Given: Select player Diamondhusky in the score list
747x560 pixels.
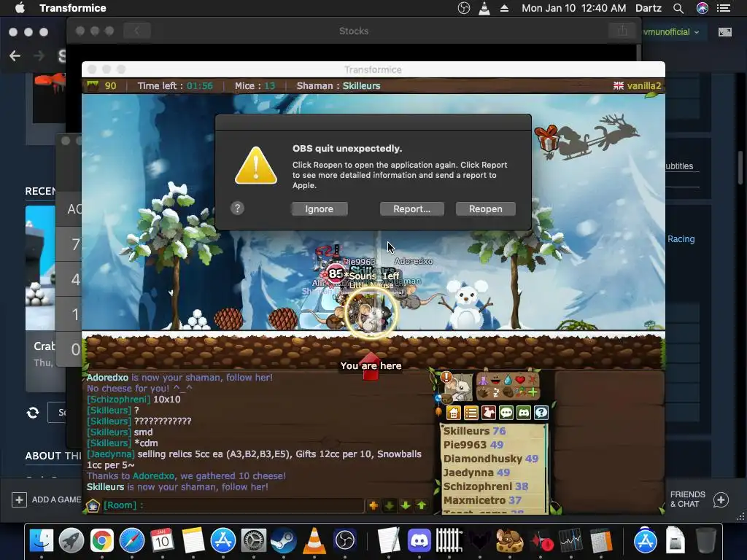Looking at the screenshot, I should click(493, 459).
